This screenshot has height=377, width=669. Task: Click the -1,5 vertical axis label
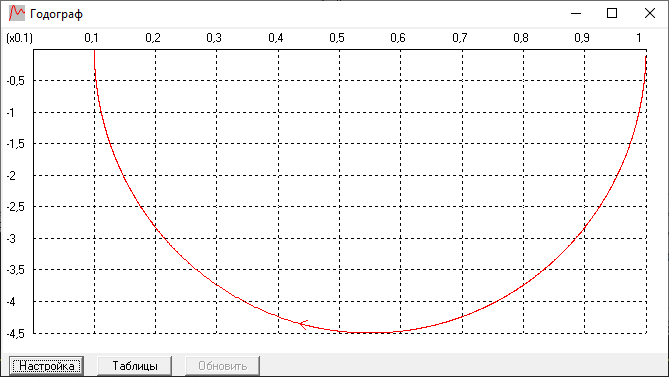pos(15,144)
